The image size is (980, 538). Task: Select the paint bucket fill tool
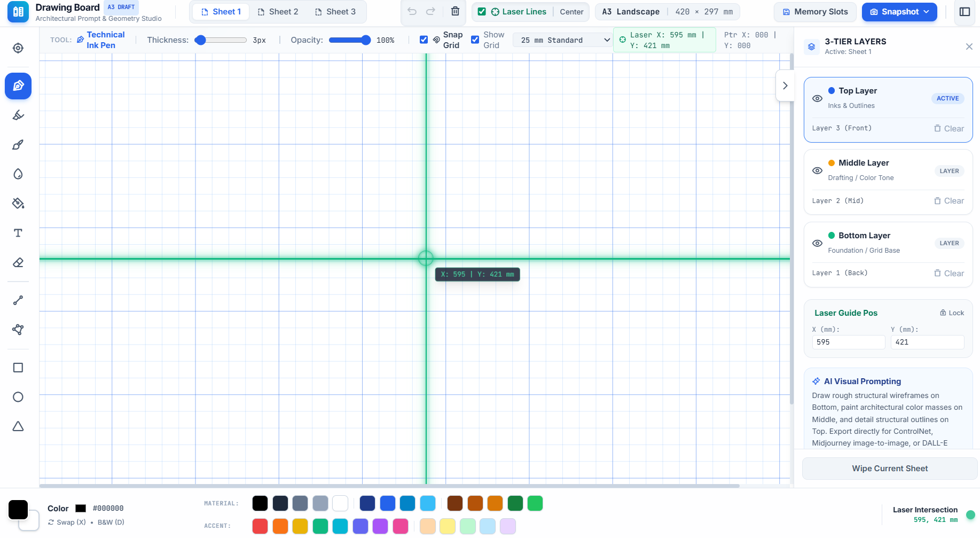[x=18, y=204]
